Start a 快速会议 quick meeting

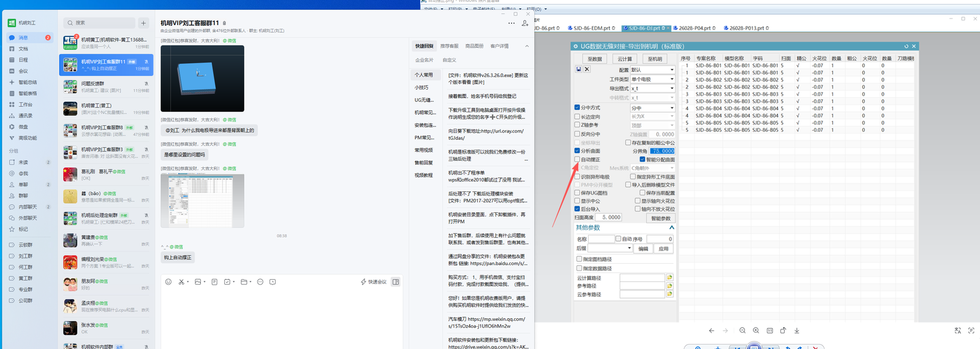pyautogui.click(x=374, y=282)
